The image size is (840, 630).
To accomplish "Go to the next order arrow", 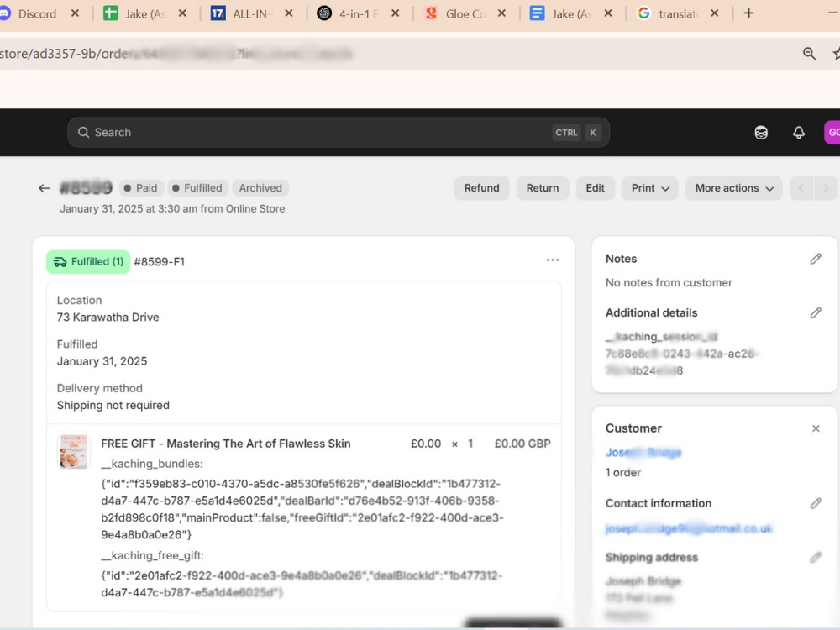I will point(826,188).
